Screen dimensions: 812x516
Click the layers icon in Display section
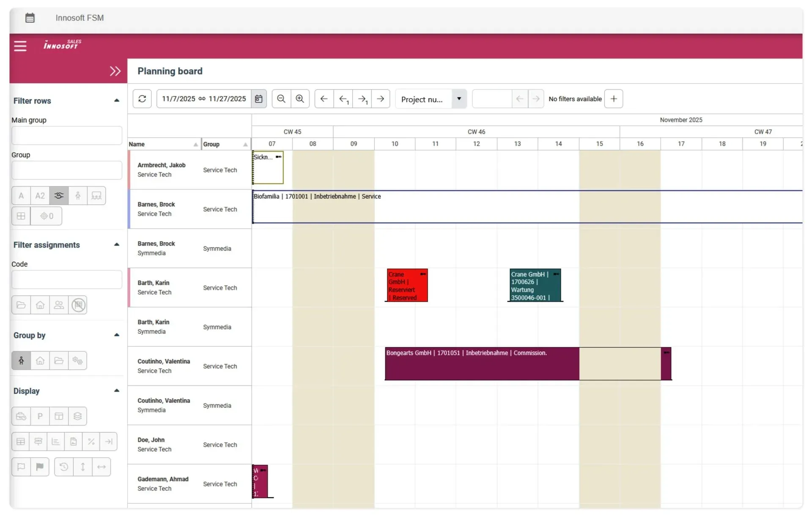(x=77, y=416)
